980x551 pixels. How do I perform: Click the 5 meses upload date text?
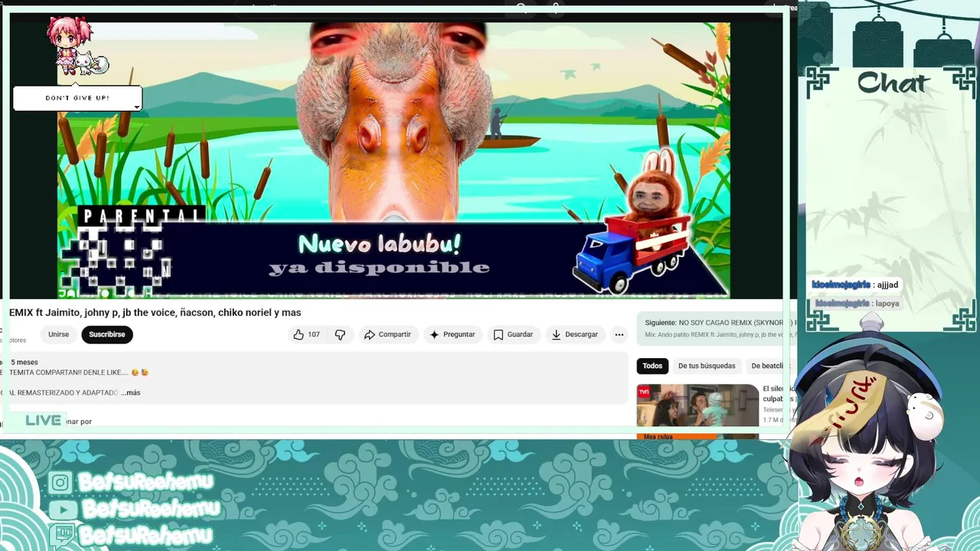tap(24, 362)
